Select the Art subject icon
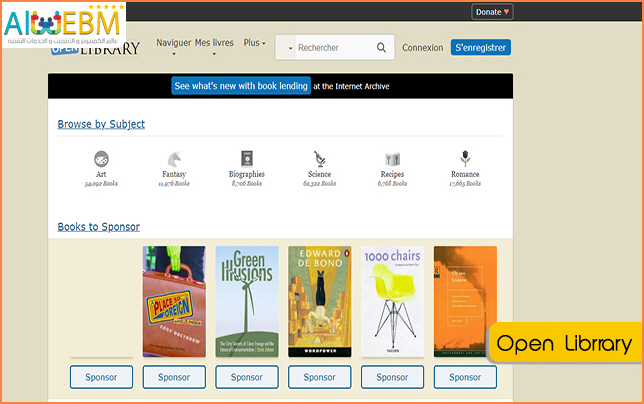 tap(101, 158)
